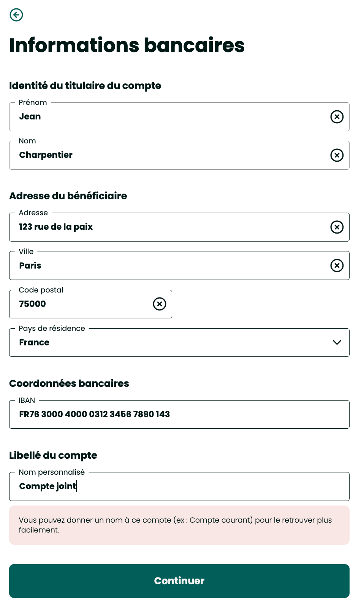Image resolution: width=364 pixels, height=601 pixels.
Task: Click the Libellé du compte section title
Action: coord(53,455)
